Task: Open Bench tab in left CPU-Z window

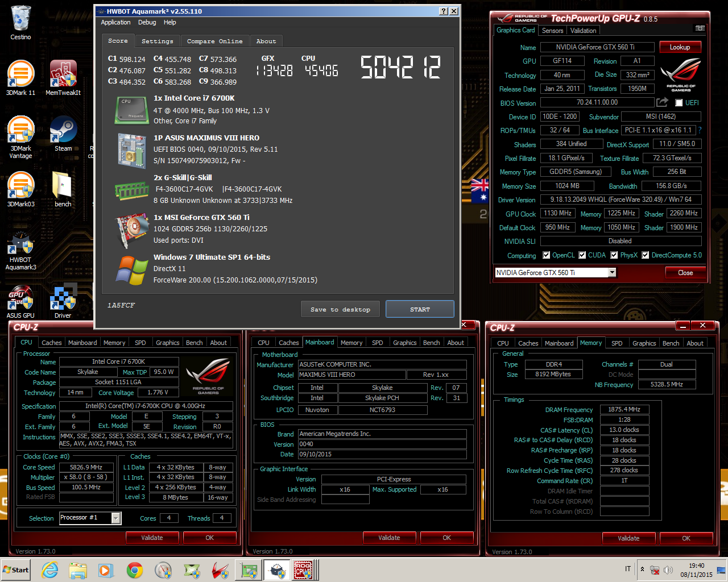Action: (194, 343)
